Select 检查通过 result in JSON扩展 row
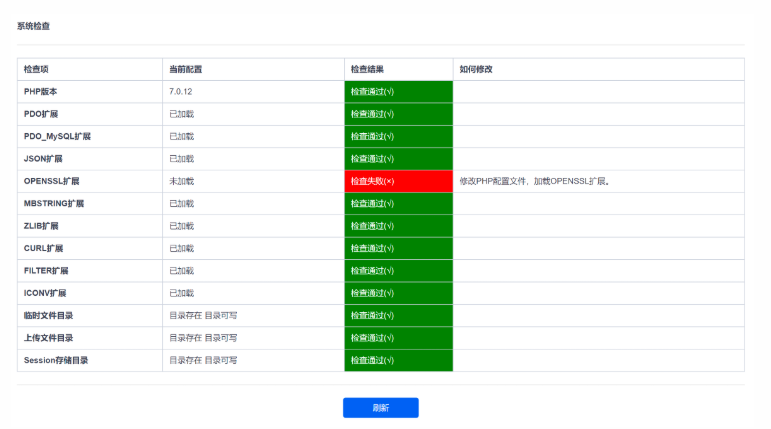Screen dimensions: 771x429 pyautogui.click(x=398, y=159)
